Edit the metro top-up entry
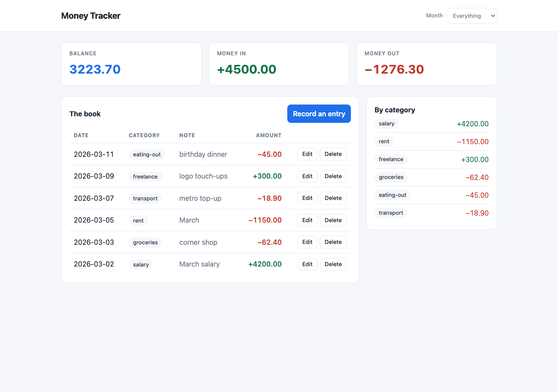The image size is (558, 392). pyautogui.click(x=307, y=198)
